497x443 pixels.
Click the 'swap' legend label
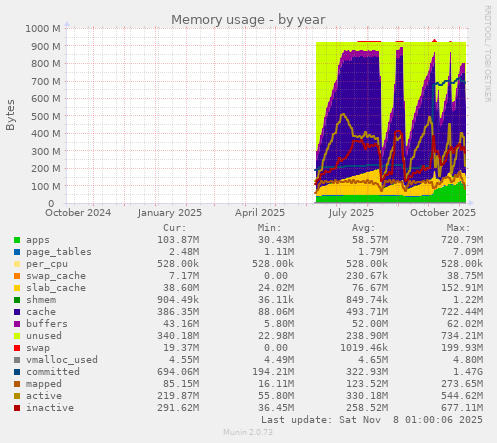tap(38, 348)
